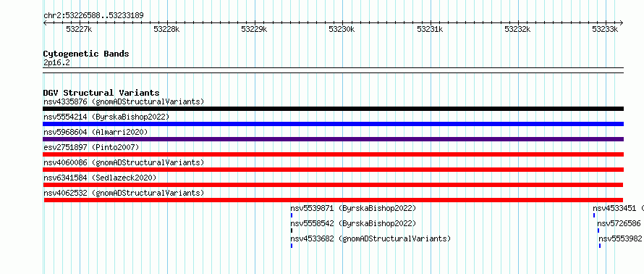Viewport: 644px width, 274px height.
Task: Select the red nsv6341584 variant bar
Action: click(x=333, y=185)
